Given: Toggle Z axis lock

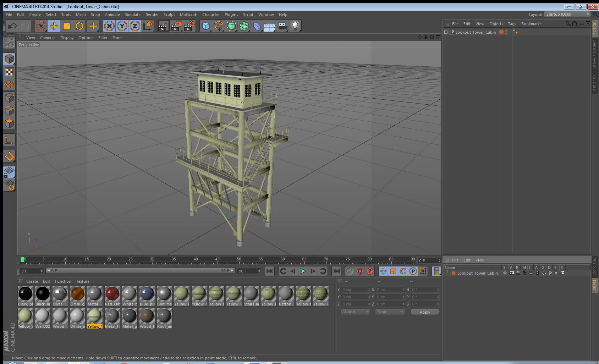Looking at the screenshot, I should coord(135,26).
